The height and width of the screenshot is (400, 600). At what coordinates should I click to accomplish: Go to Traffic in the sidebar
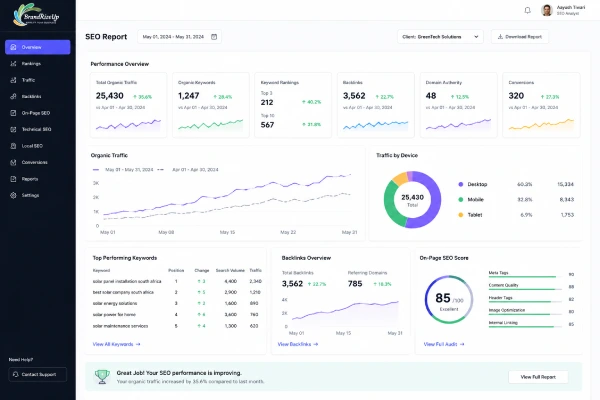point(38,80)
